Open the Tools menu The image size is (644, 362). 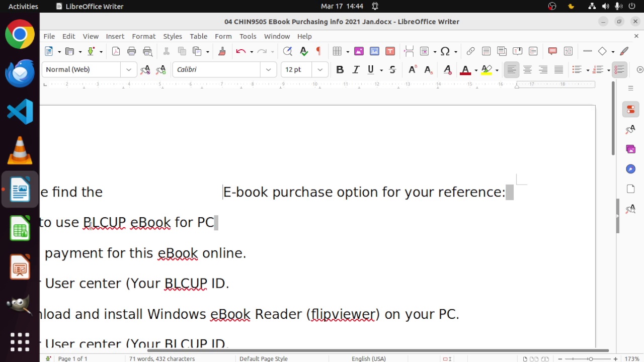248,36
